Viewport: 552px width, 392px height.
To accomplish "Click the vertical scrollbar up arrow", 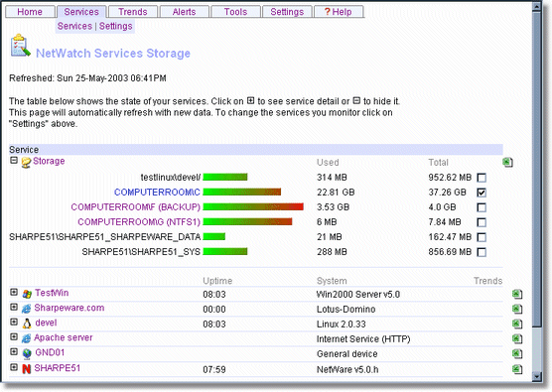I will point(536,7).
